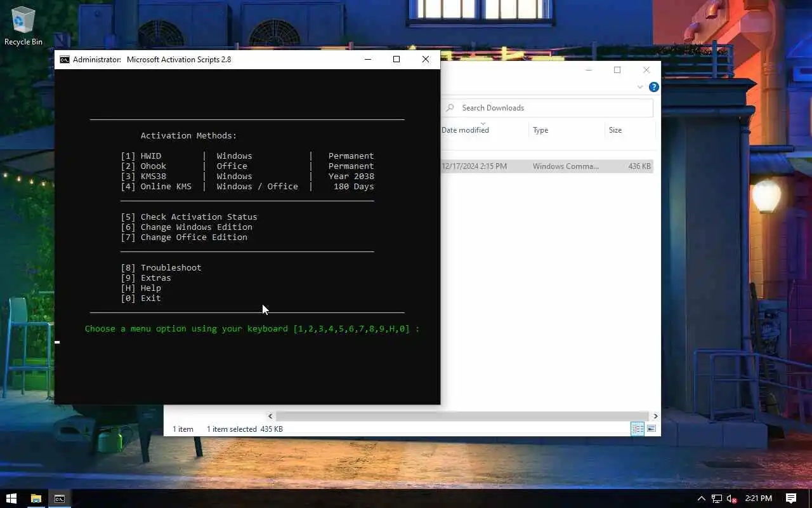Sort by Size column in Explorer
The image size is (812, 508).
pyautogui.click(x=615, y=130)
